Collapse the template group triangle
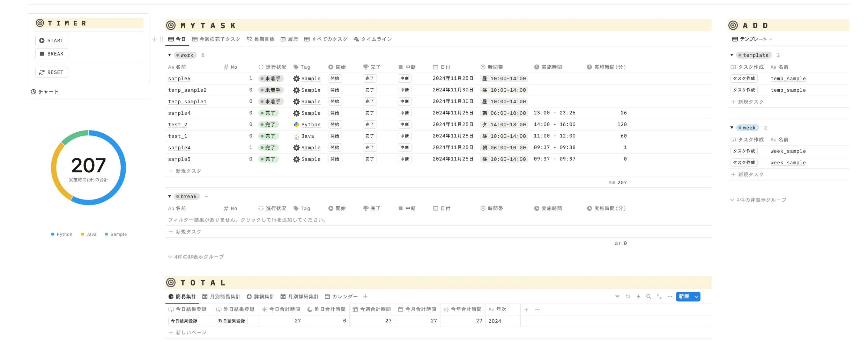868x343 pixels. point(732,55)
